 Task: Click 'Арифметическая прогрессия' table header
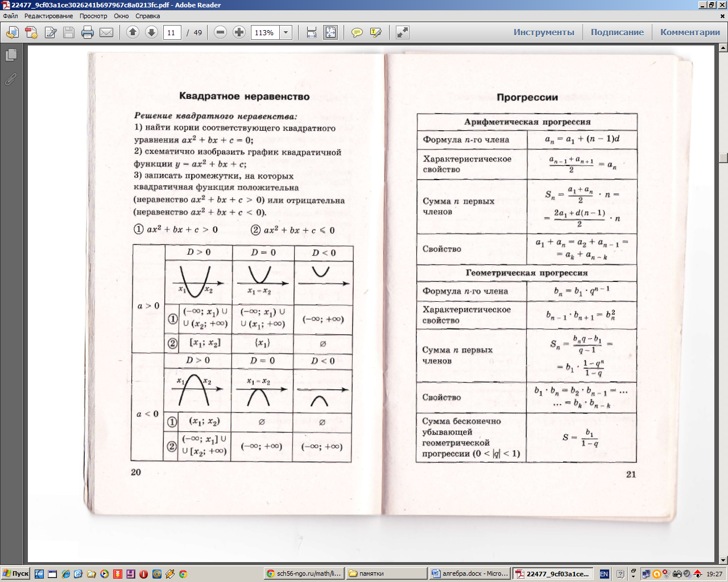tap(527, 122)
